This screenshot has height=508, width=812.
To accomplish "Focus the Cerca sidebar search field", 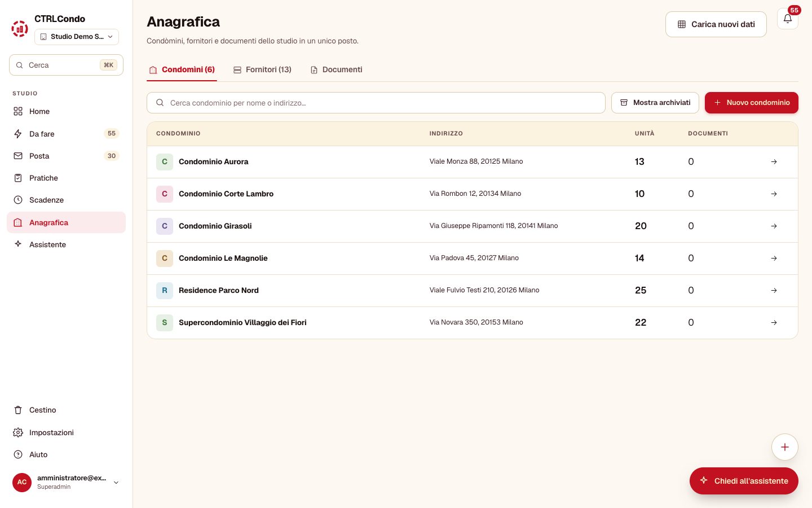I will 66,65.
